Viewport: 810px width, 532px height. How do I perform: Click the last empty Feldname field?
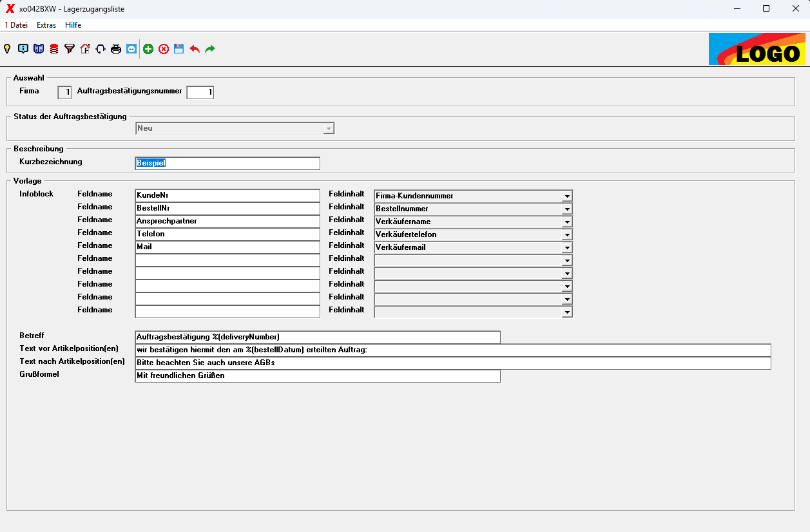(x=227, y=312)
